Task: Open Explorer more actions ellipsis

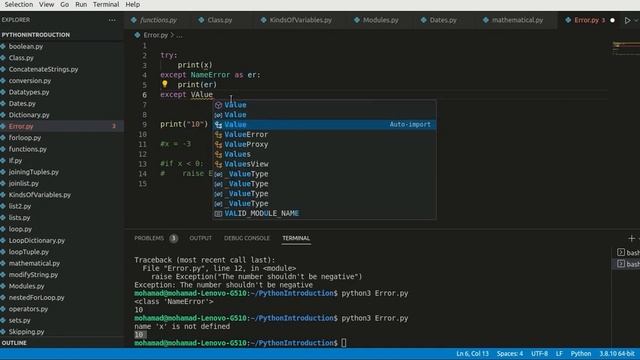Action: pyautogui.click(x=112, y=20)
